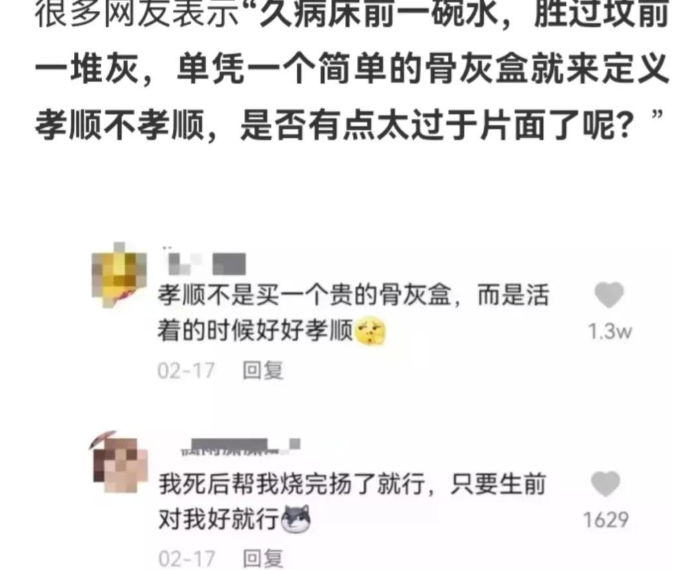
Task: Tap the blurred username above 我死后 comment
Action: pos(240,446)
